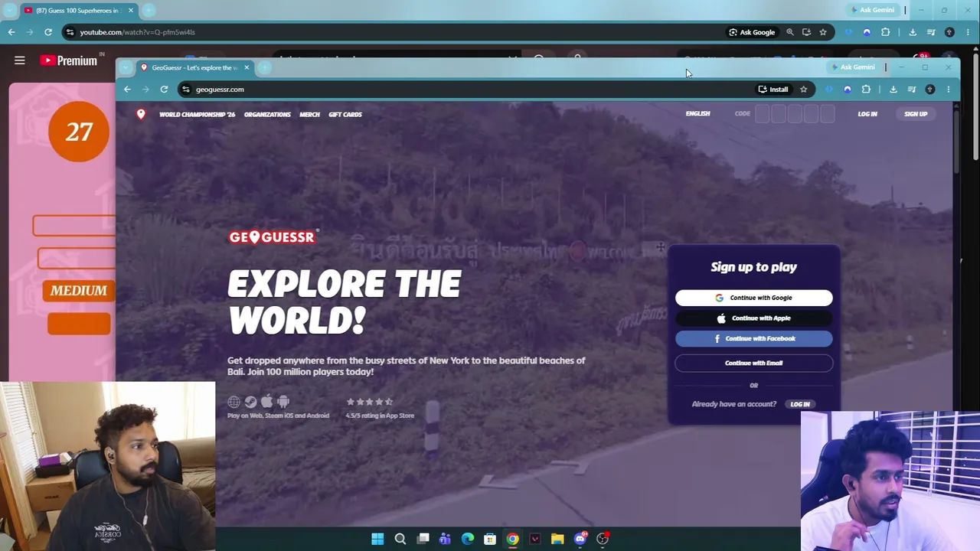Screen dimensions: 980x551
Task: Click the YouTube window address bar URL
Action: coord(137,32)
